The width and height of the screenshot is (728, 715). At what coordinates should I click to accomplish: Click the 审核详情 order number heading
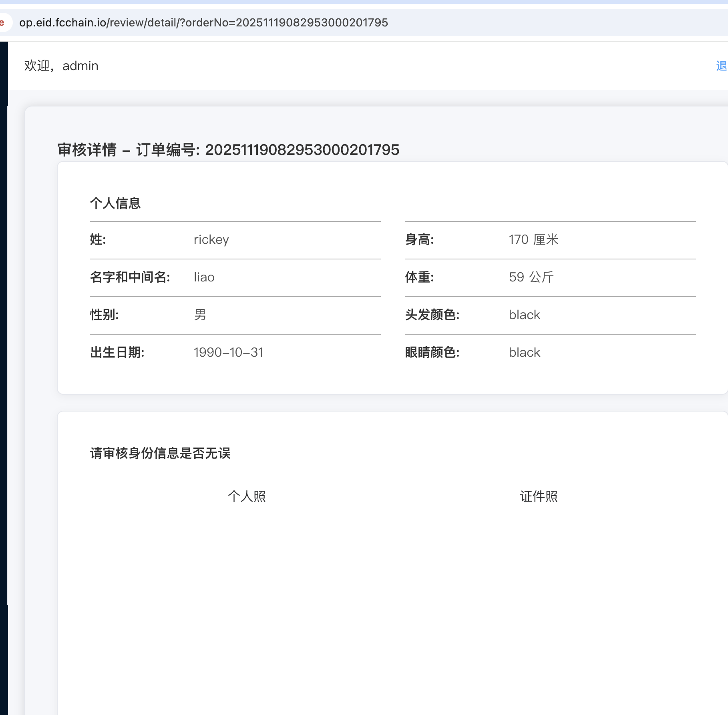pyautogui.click(x=228, y=150)
